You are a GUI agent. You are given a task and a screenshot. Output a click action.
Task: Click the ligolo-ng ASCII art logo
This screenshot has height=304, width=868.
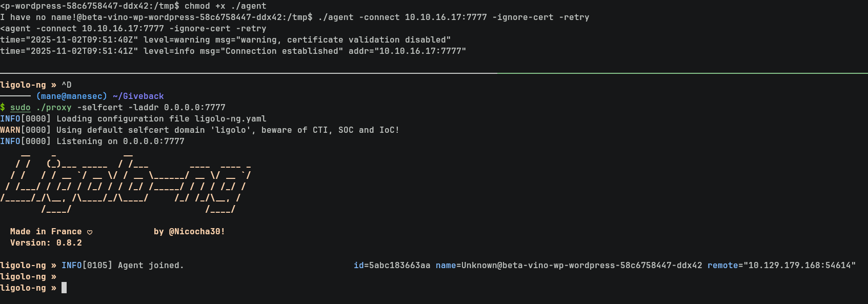(126, 181)
